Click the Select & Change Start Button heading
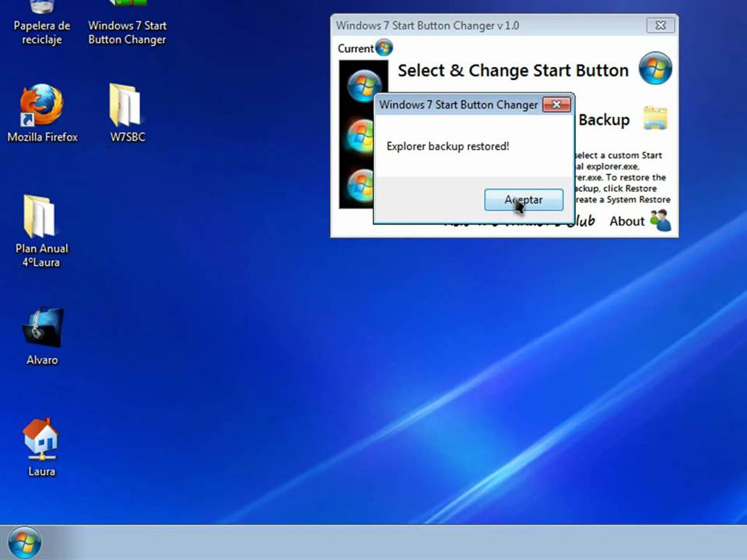This screenshot has width=747, height=560. (513, 71)
